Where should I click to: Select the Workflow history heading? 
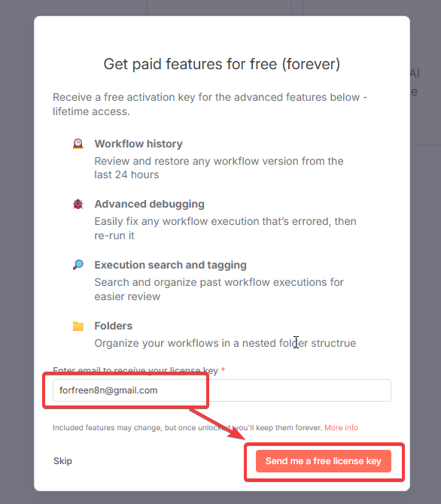click(x=138, y=144)
